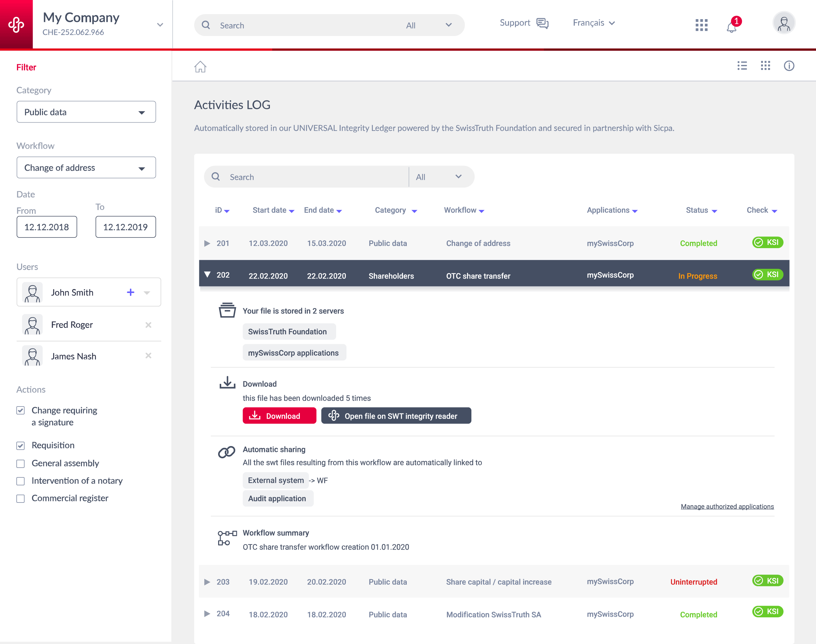Open Support chat icon
The image size is (816, 644).
[543, 24]
